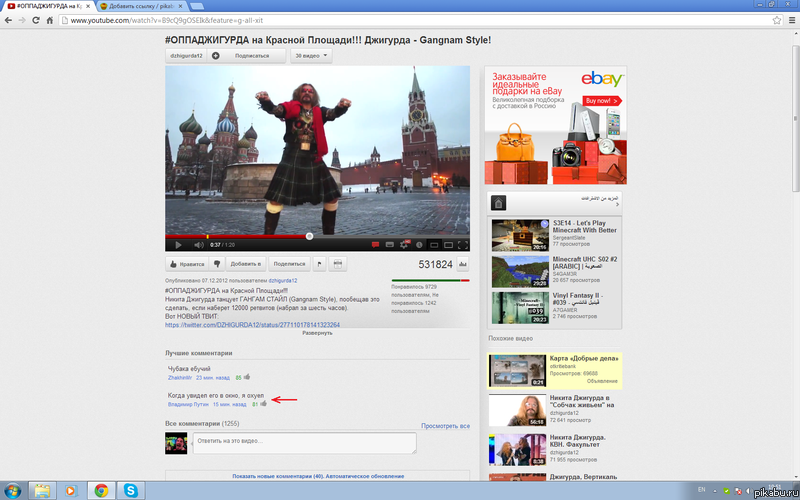The height and width of the screenshot is (500, 800).
Task: Close the YouTube ОППАДЖИГУРДА tab
Action: point(88,6)
